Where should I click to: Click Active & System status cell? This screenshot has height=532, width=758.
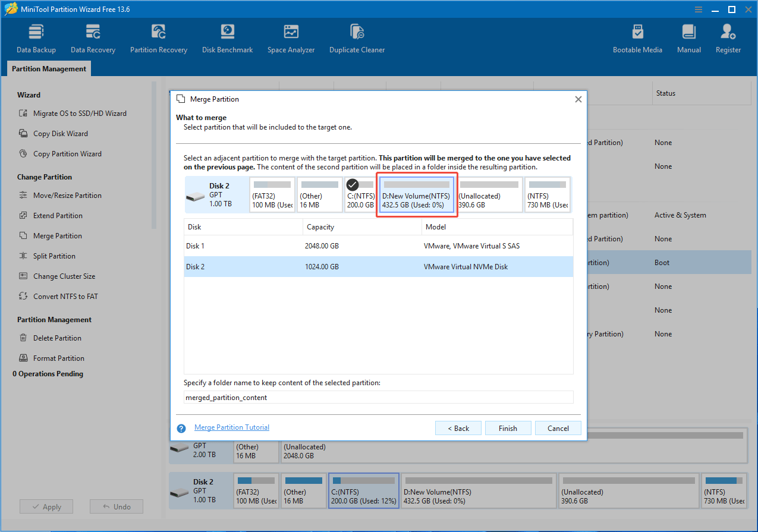[680, 215]
